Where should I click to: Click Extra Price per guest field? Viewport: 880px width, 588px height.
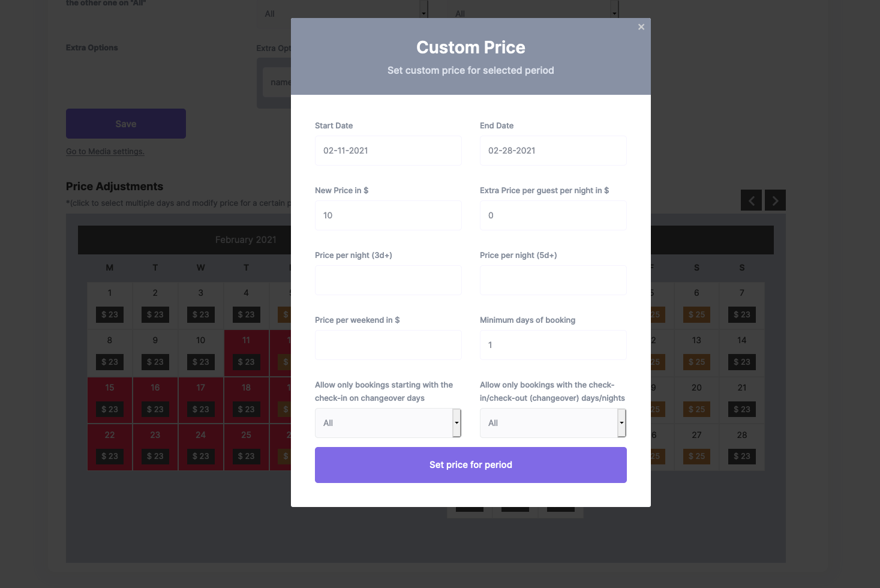click(x=553, y=215)
